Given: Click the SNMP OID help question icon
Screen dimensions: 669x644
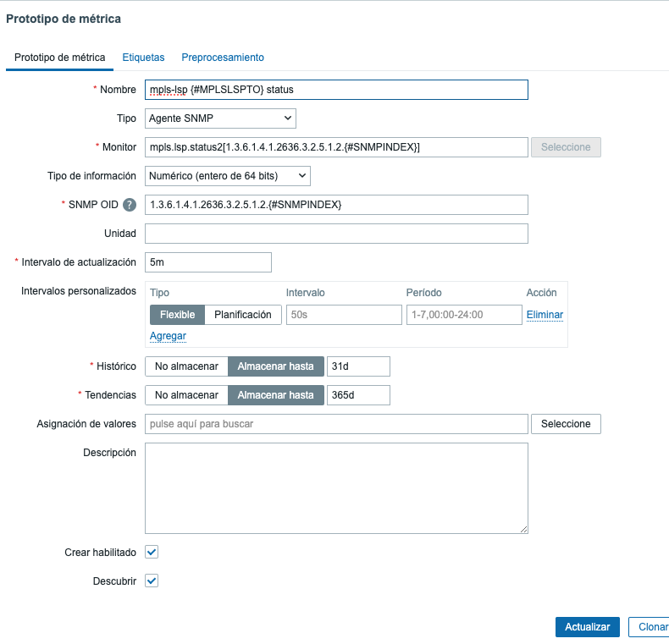Looking at the screenshot, I should (x=130, y=205).
